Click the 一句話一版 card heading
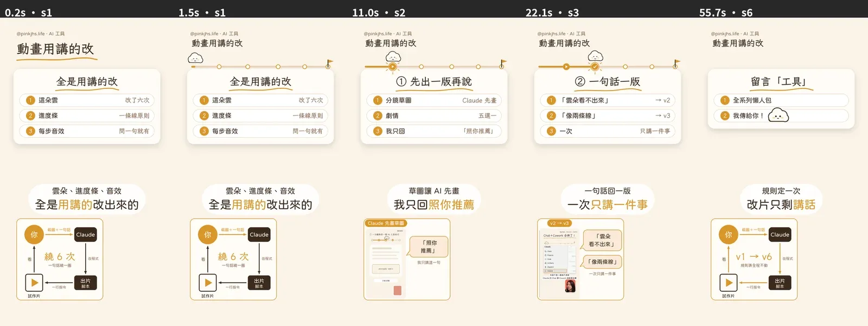 point(608,82)
